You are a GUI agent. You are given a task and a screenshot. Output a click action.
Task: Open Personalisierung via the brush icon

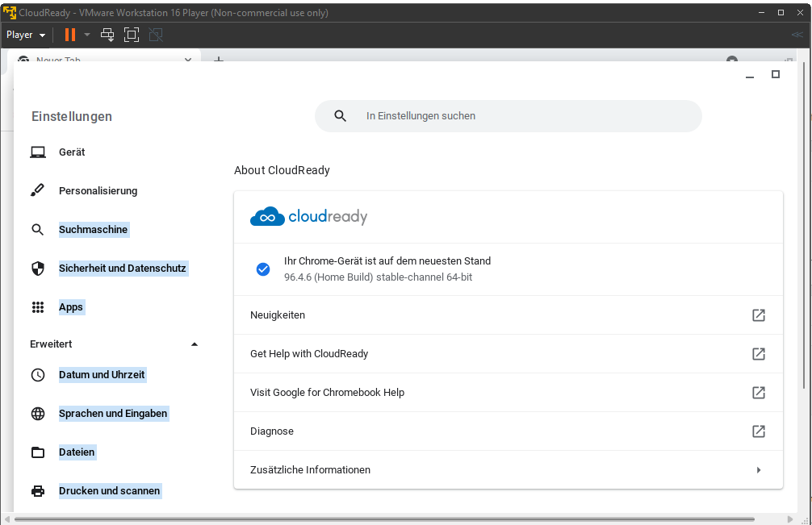(37, 191)
